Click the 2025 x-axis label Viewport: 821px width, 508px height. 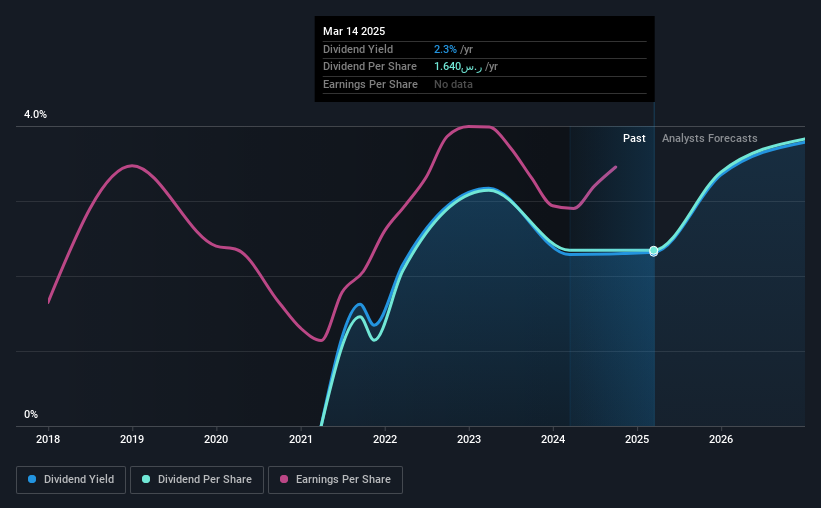click(x=637, y=439)
